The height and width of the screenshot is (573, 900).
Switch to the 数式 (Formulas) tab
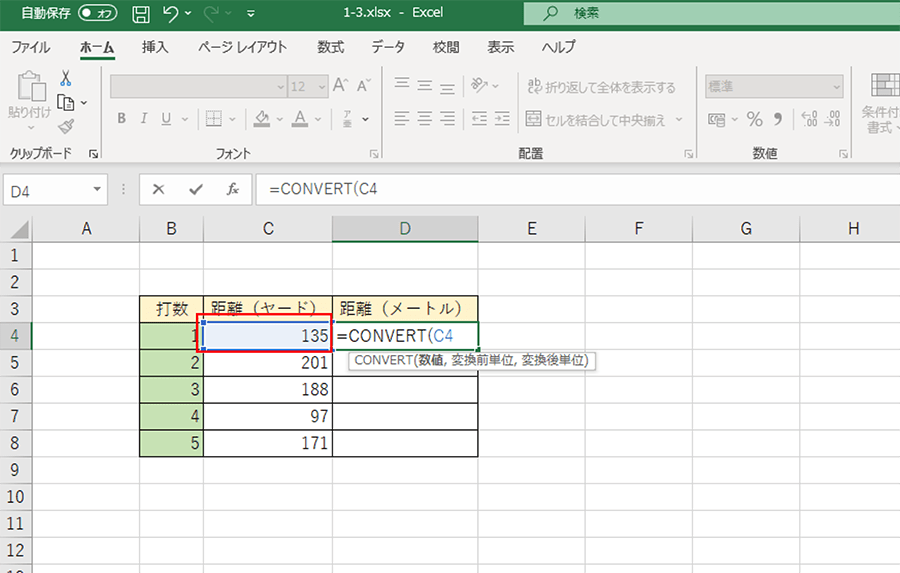coord(331,47)
